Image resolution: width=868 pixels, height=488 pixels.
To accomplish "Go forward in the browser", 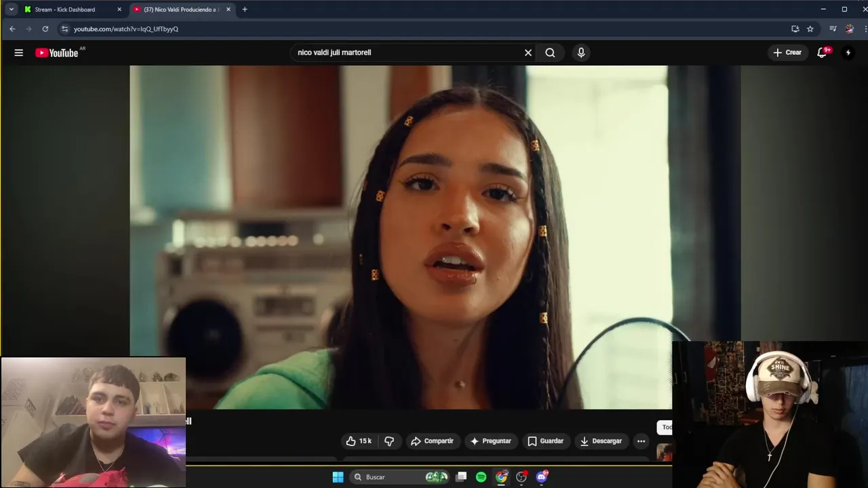I will point(28,29).
